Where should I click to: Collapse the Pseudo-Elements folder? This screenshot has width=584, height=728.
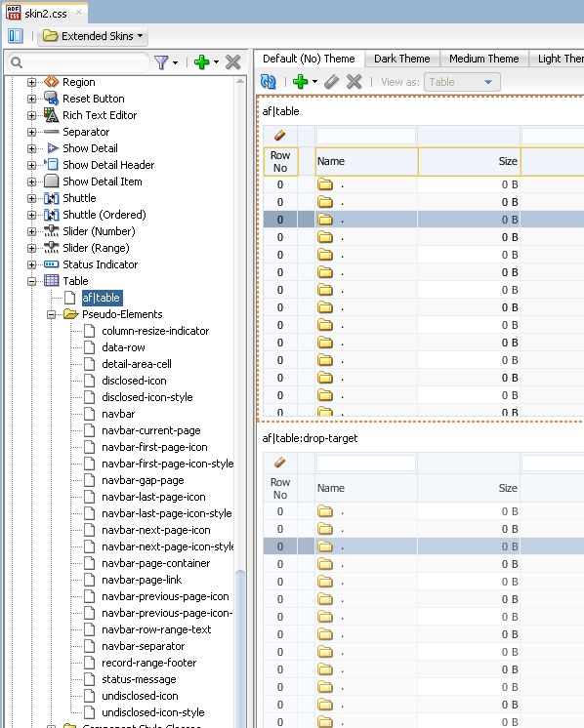point(51,315)
